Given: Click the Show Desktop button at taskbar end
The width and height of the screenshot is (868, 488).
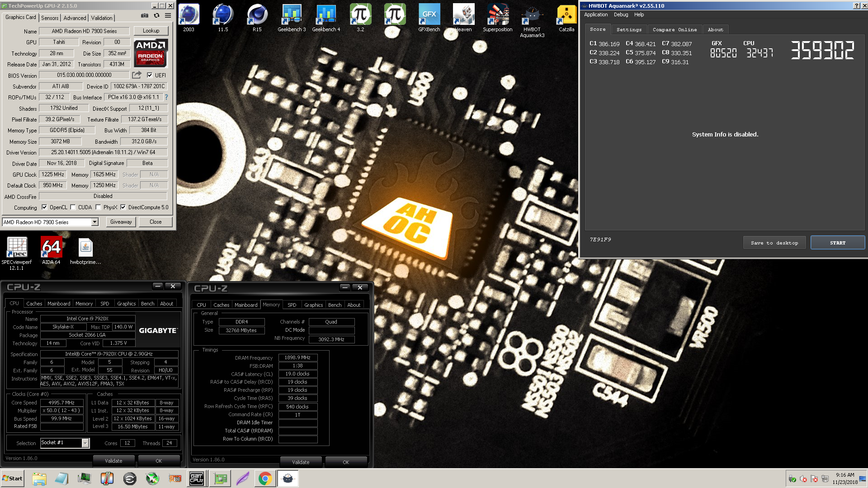Looking at the screenshot, I should [x=863, y=479].
